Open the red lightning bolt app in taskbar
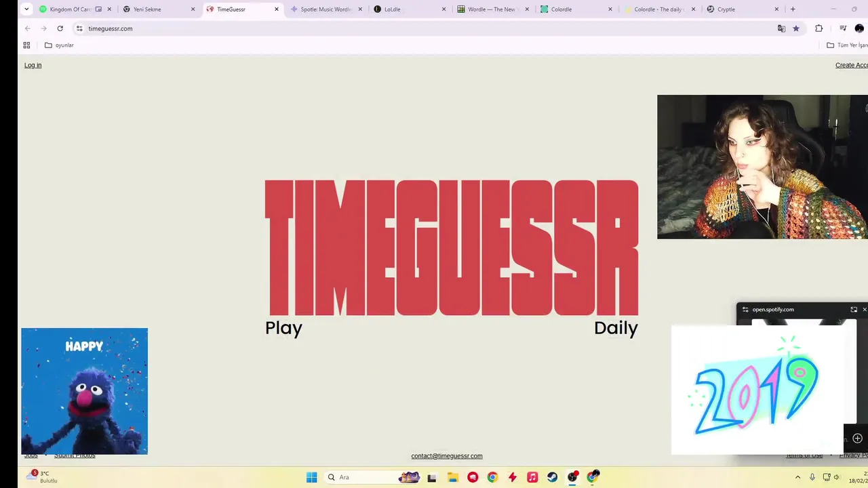 pos(512,477)
